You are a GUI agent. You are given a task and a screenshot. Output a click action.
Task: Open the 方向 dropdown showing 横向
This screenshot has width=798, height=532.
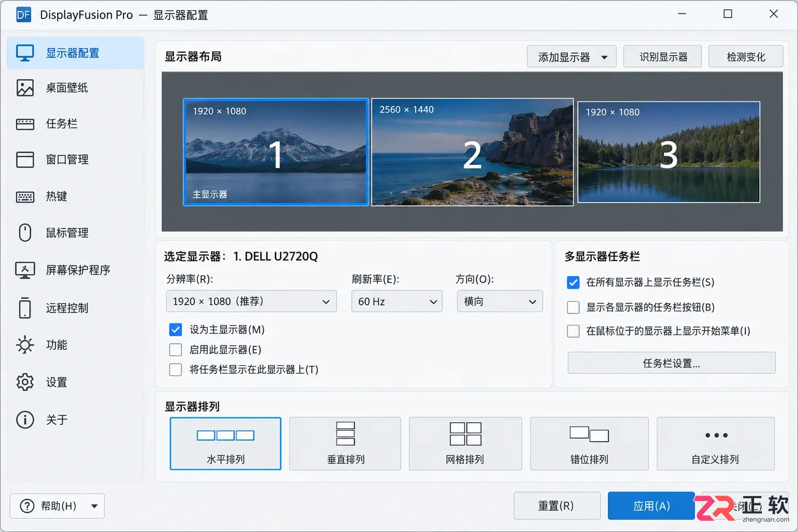[x=500, y=301]
